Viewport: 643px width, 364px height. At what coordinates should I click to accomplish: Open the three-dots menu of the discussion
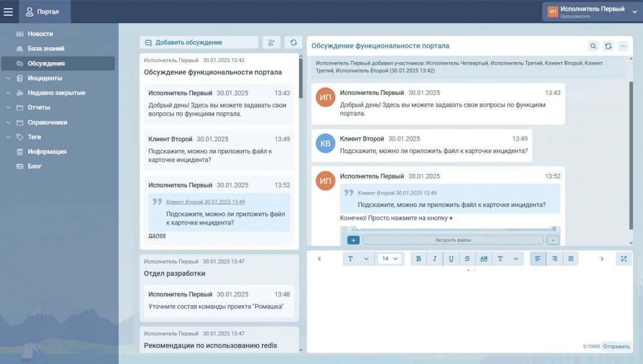[623, 46]
